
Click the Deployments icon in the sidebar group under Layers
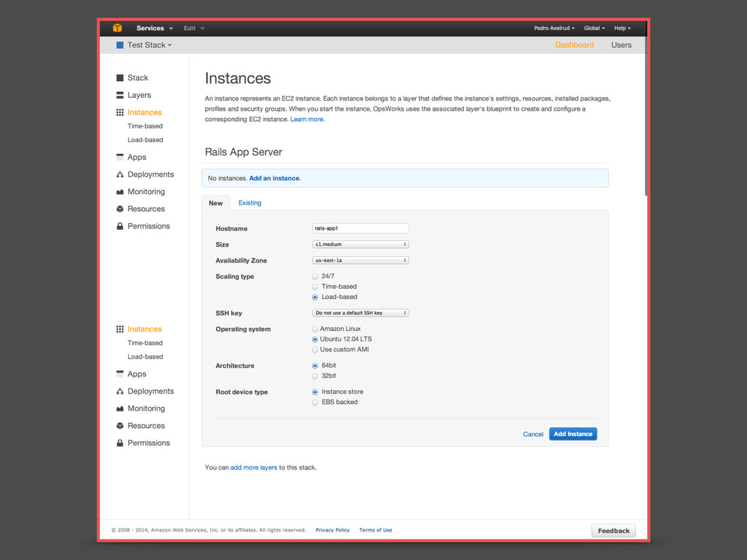coord(120,174)
